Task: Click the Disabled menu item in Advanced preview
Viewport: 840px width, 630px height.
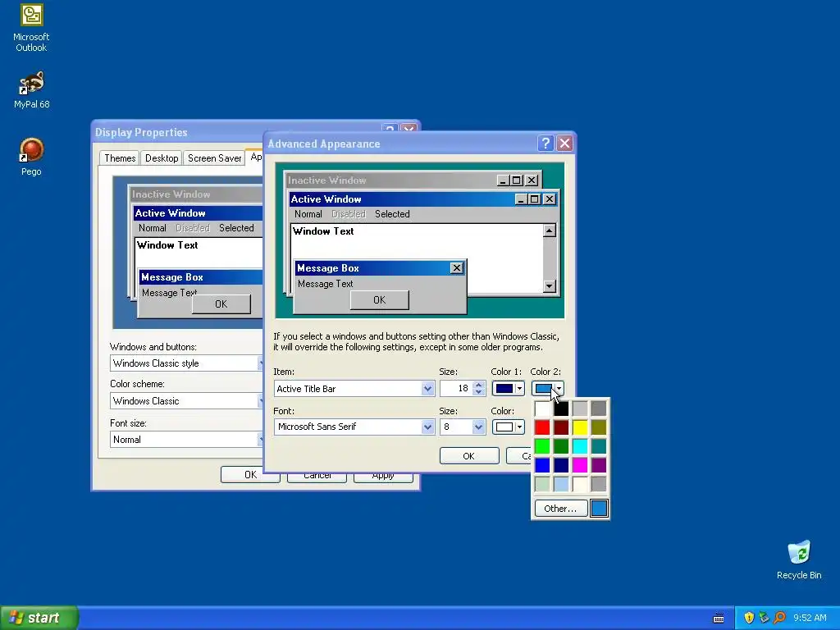Action: tap(348, 214)
